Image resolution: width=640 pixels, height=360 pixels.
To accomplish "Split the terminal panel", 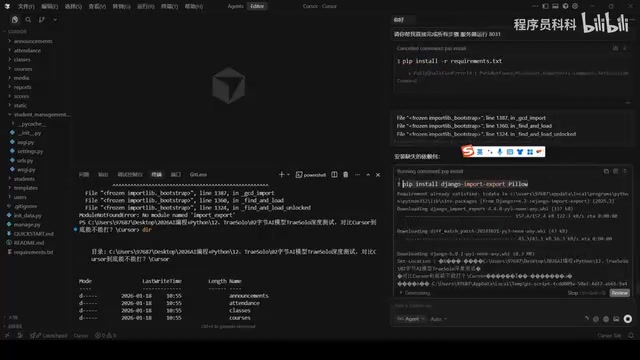I will (x=334, y=175).
